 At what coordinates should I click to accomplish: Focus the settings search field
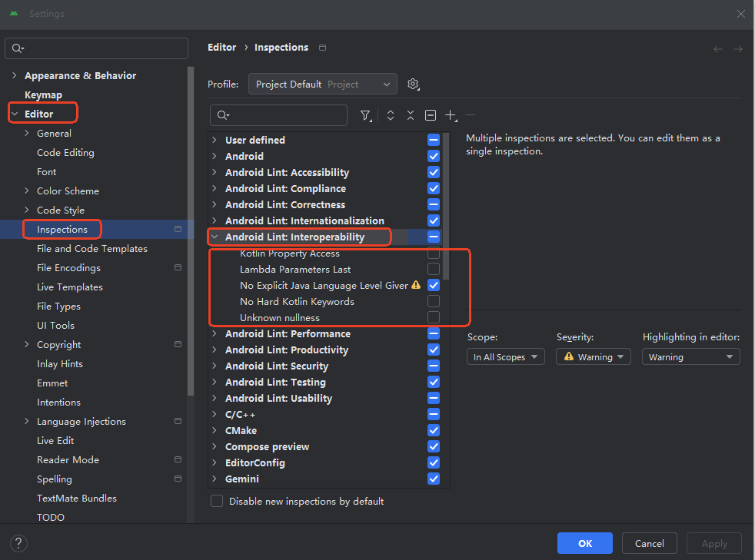pos(96,48)
